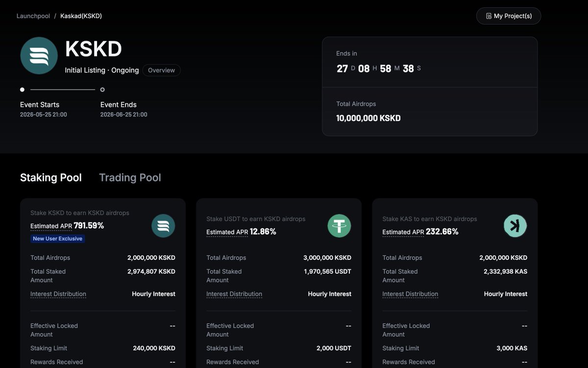Click the large KSKD project logo

(39, 56)
